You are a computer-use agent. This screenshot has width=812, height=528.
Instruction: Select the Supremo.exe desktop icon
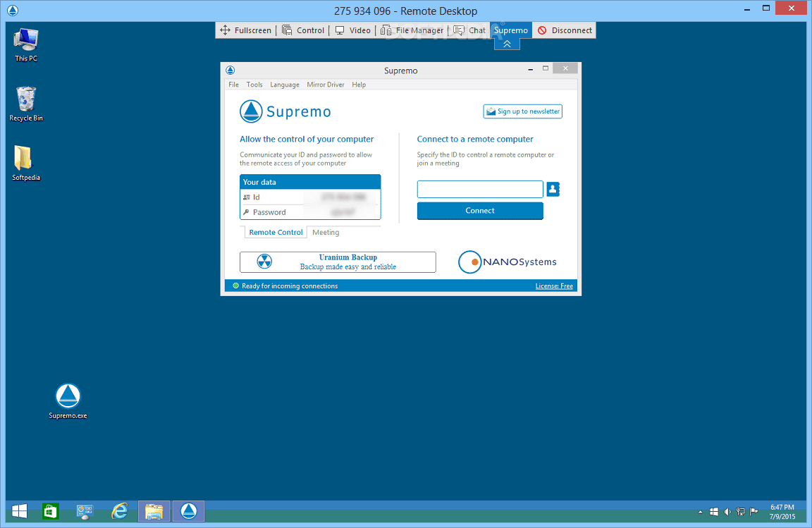coord(68,401)
